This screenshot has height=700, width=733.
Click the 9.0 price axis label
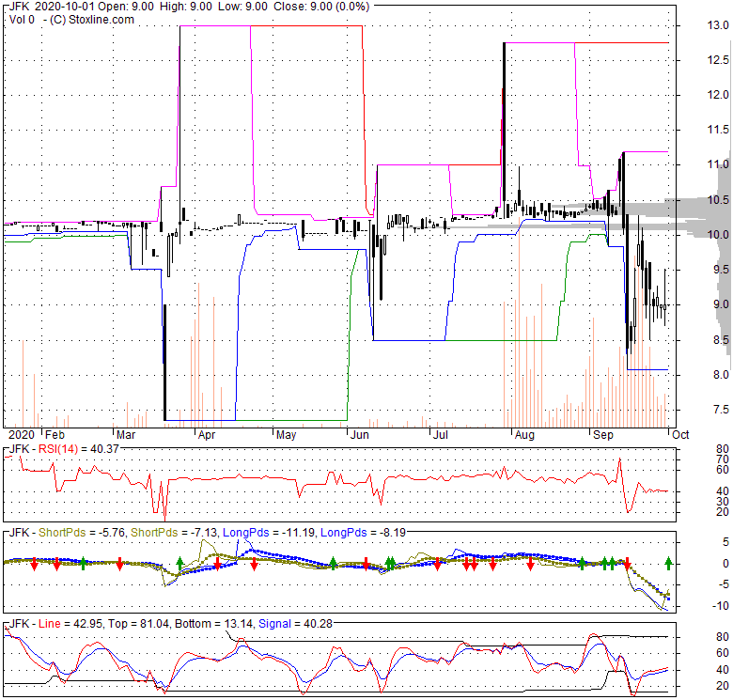[x=721, y=304]
